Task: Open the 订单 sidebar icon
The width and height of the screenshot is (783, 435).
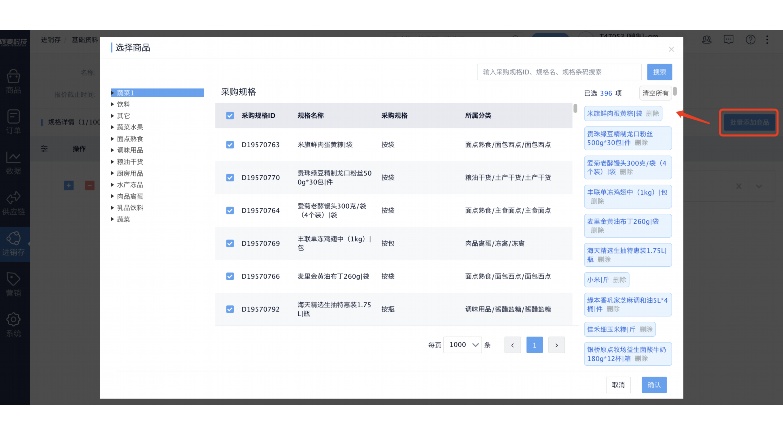Action: (x=13, y=121)
